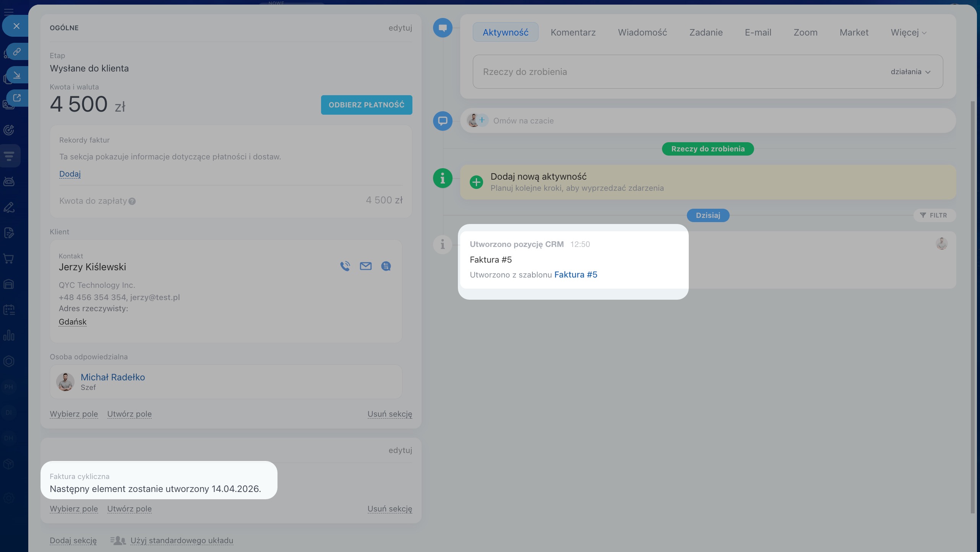Click edytuj in the OGÓLNE section
The image size is (980, 552).
coord(400,28)
